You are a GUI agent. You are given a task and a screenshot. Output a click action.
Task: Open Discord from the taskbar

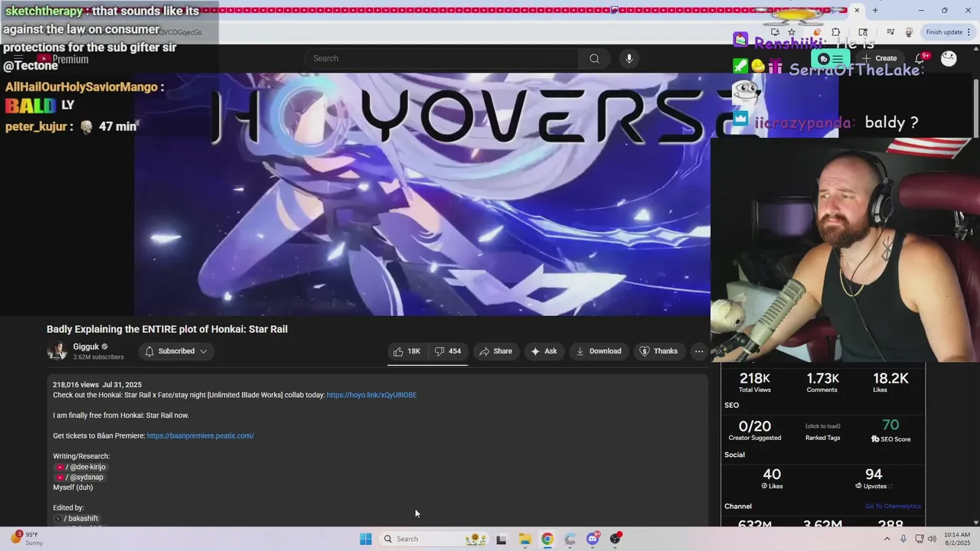[x=593, y=539]
